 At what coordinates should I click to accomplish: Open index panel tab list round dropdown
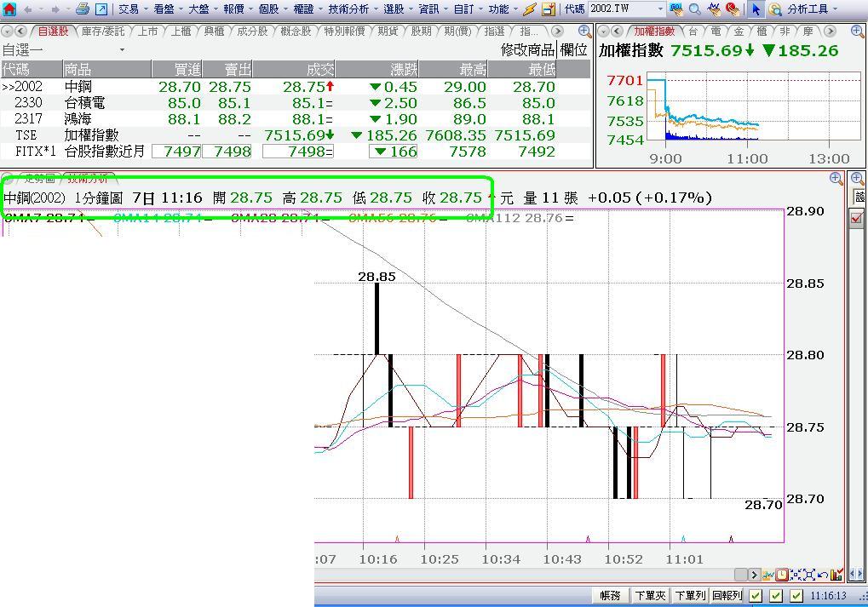click(603, 31)
